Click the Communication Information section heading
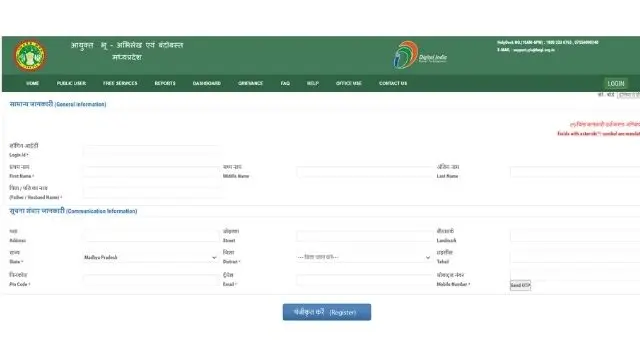Image resolution: width=640 pixels, height=360 pixels. (x=73, y=211)
